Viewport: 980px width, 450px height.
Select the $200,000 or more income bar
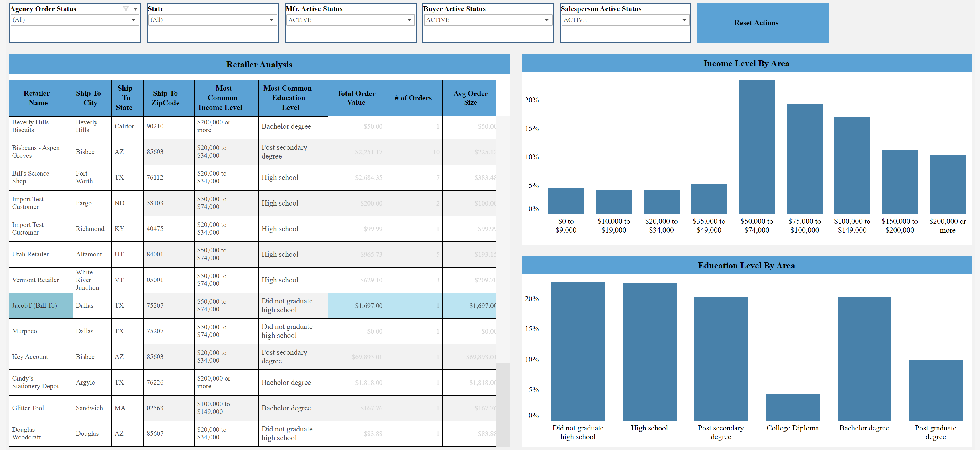pos(948,185)
